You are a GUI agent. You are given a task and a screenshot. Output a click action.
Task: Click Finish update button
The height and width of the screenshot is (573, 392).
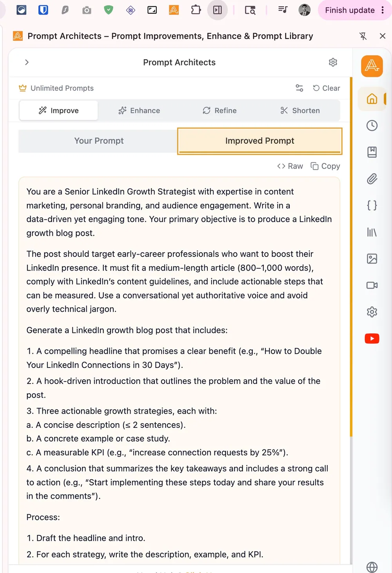pos(350,10)
